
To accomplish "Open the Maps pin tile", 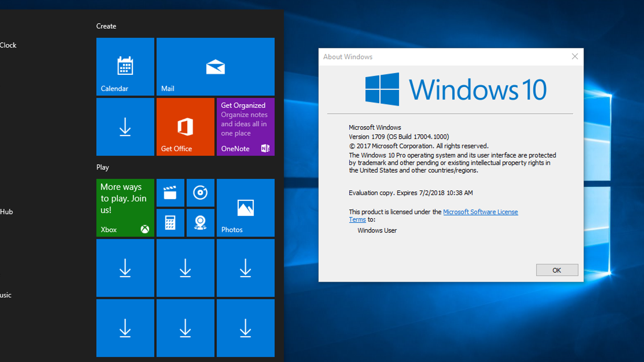I will click(x=200, y=222).
